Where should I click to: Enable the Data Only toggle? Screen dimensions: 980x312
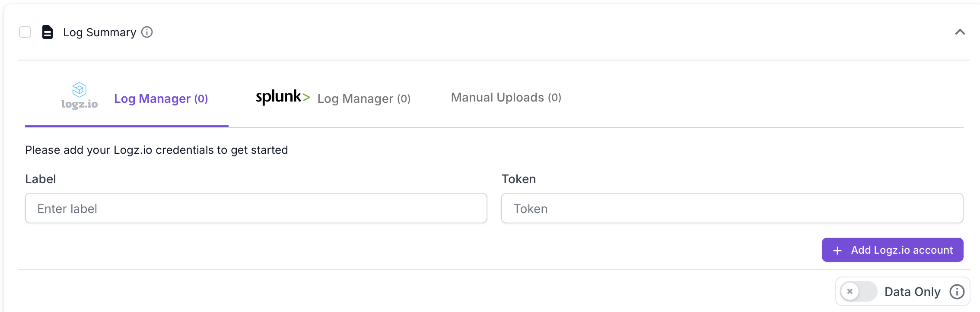tap(859, 291)
